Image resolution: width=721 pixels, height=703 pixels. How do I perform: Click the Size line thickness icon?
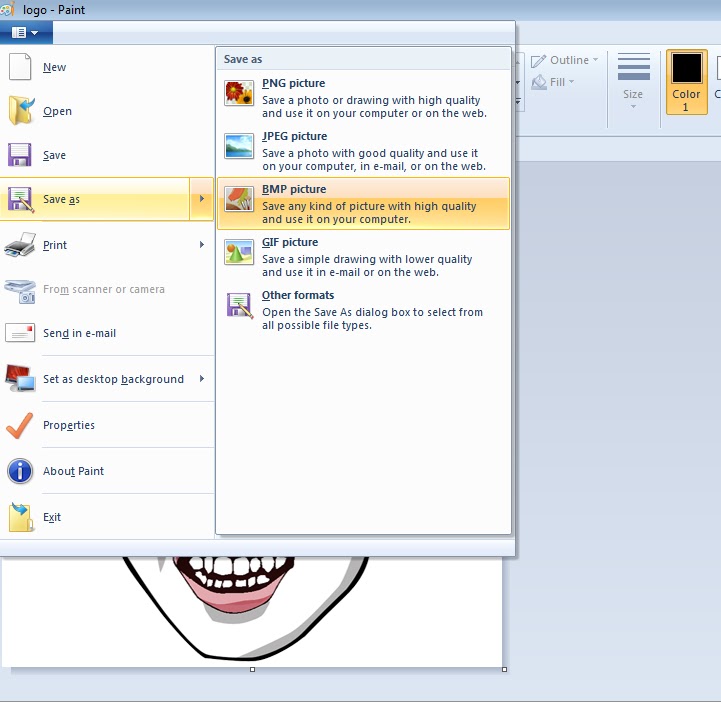point(634,67)
